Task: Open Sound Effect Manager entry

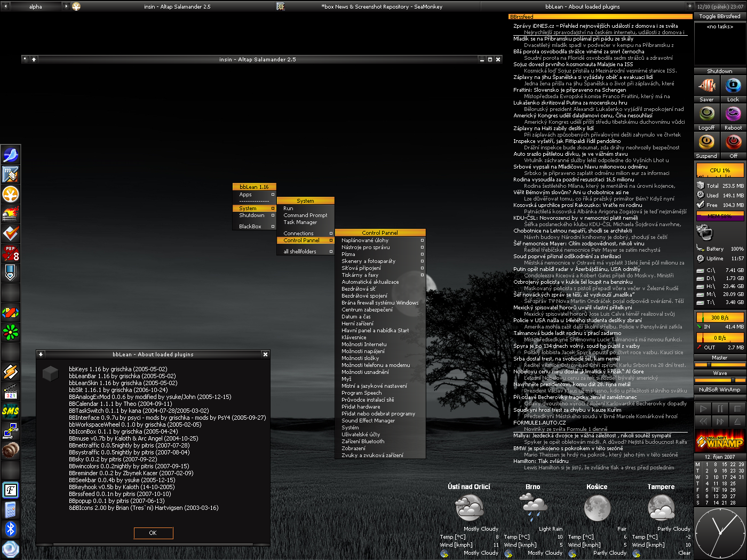Action: click(x=380, y=420)
